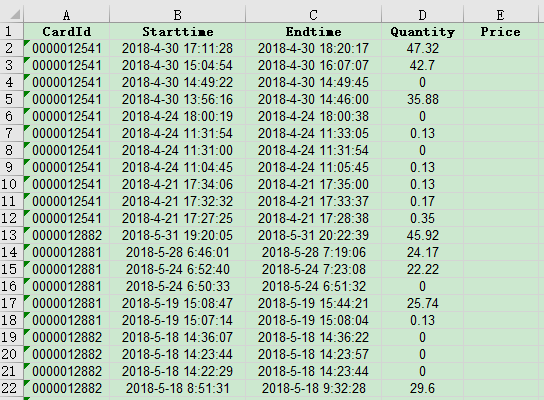
Task: Click the Quantity header cell
Action: tap(422, 32)
